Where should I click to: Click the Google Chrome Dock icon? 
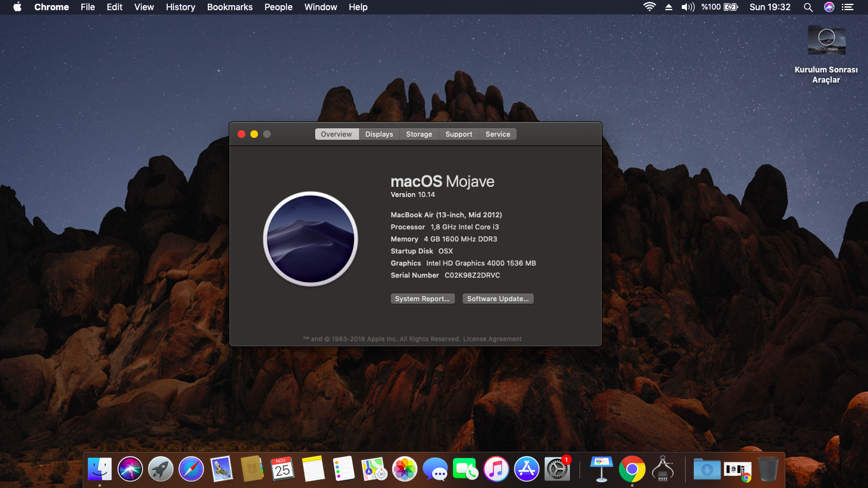[x=632, y=470]
